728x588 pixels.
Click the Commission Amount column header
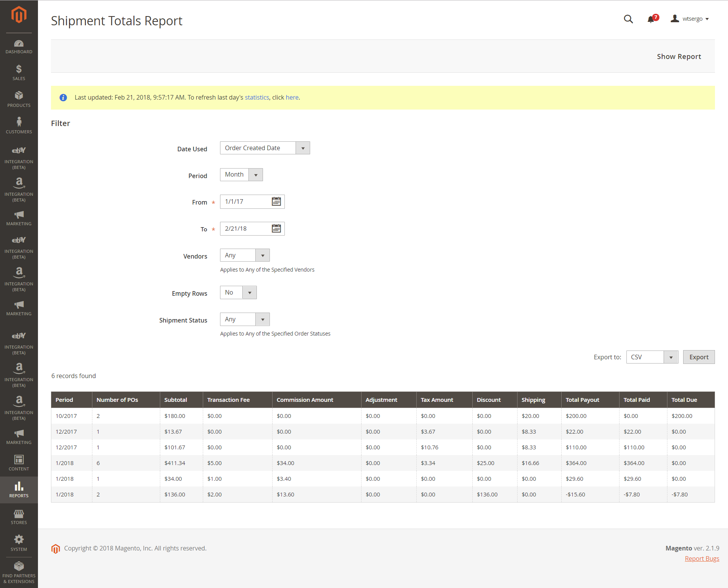tap(317, 400)
